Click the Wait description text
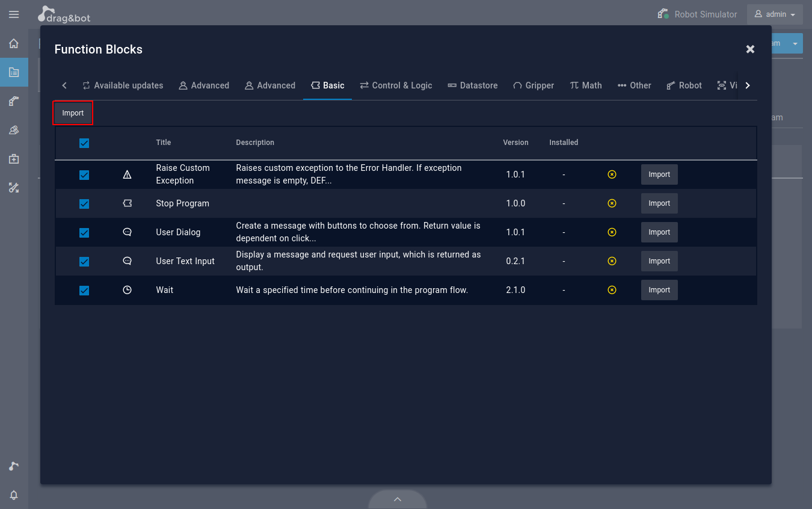The height and width of the screenshot is (509, 812). click(x=352, y=290)
